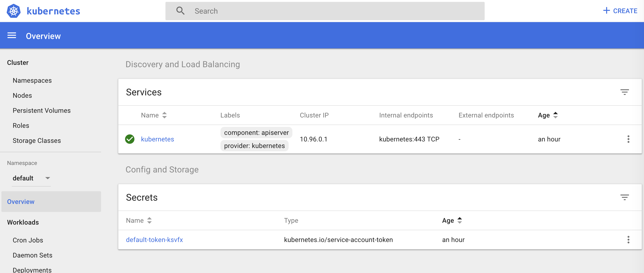
Task: Open filter icon in Secrets card
Action: [624, 197]
